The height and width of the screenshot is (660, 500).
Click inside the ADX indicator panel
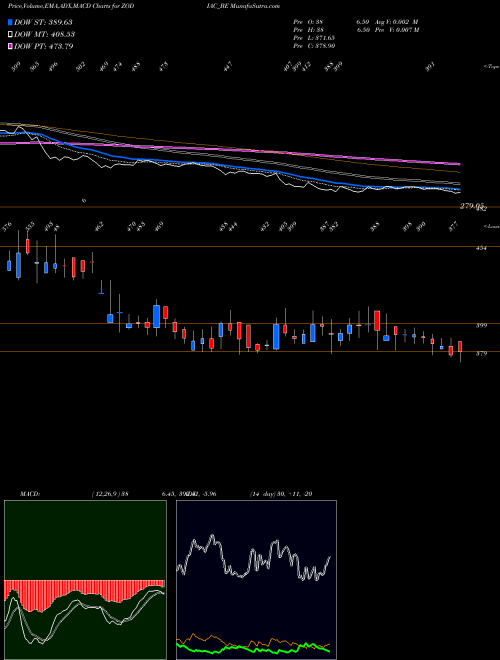[x=256, y=580]
